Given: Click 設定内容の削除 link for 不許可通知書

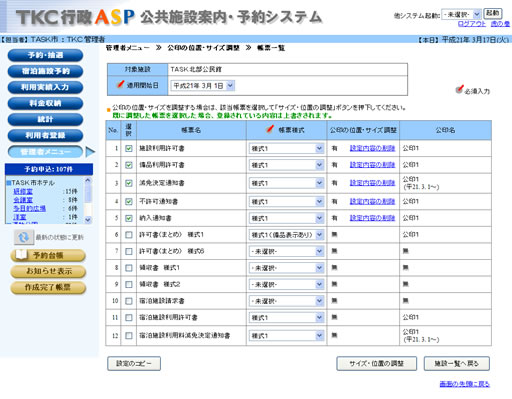Looking at the screenshot, I should coord(372,201).
